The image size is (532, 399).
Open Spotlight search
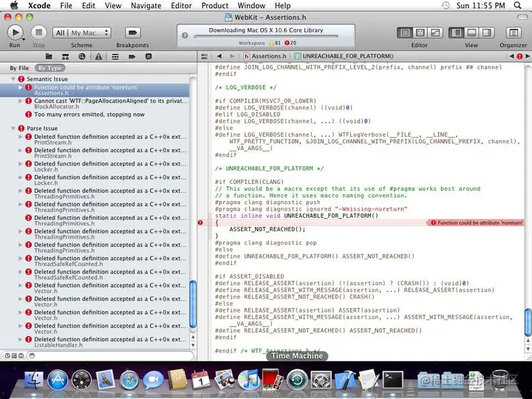coord(517,5)
